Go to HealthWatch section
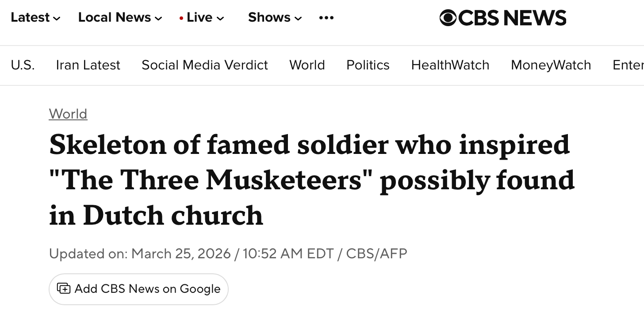Viewport: 644px width, 322px height. pyautogui.click(x=450, y=65)
